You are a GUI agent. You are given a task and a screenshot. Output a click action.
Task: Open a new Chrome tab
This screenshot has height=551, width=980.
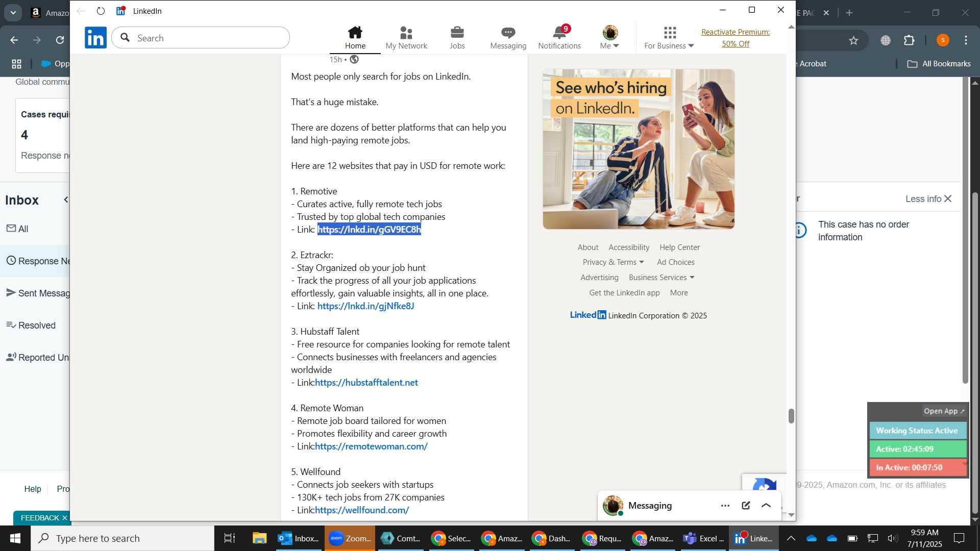click(x=849, y=13)
